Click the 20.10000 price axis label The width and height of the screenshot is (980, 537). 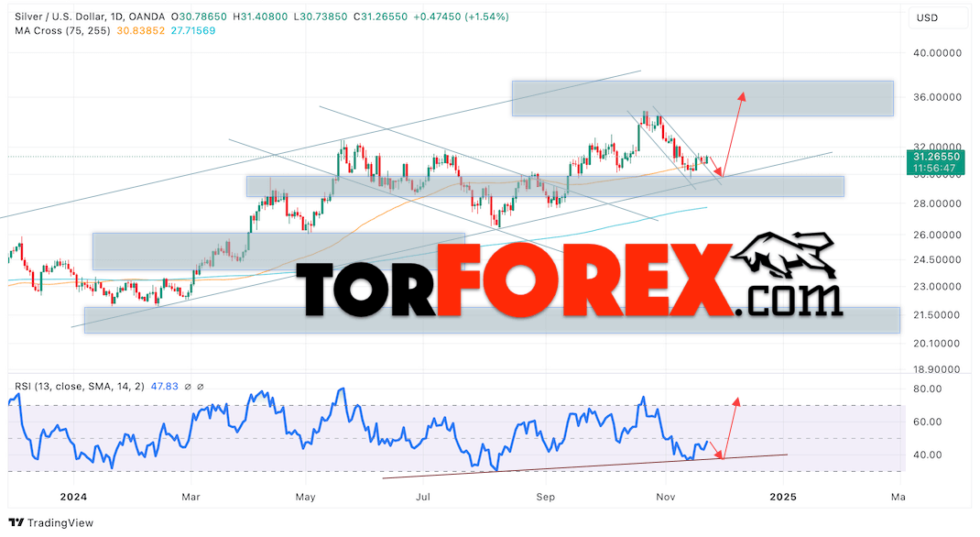pyautogui.click(x=937, y=344)
